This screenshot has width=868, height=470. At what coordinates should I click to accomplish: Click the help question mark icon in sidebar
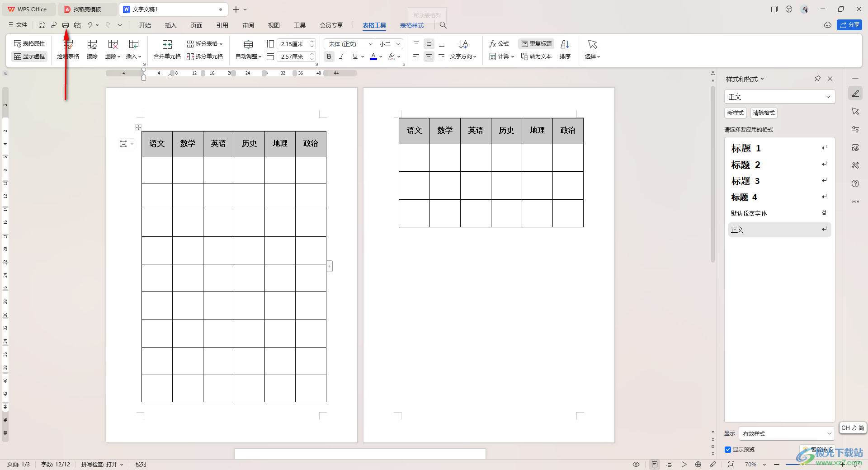point(855,183)
